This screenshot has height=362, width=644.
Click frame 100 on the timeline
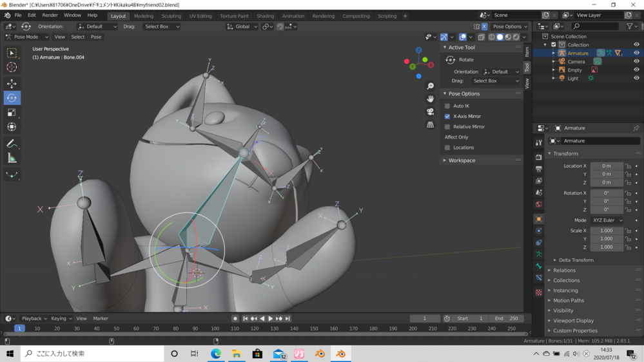215,329
